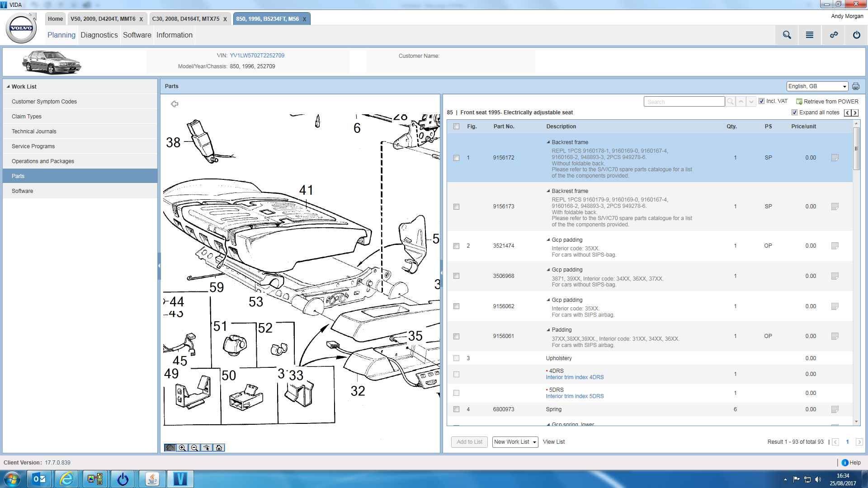
Task: Open the note icon for part 9156173
Action: point(835,206)
